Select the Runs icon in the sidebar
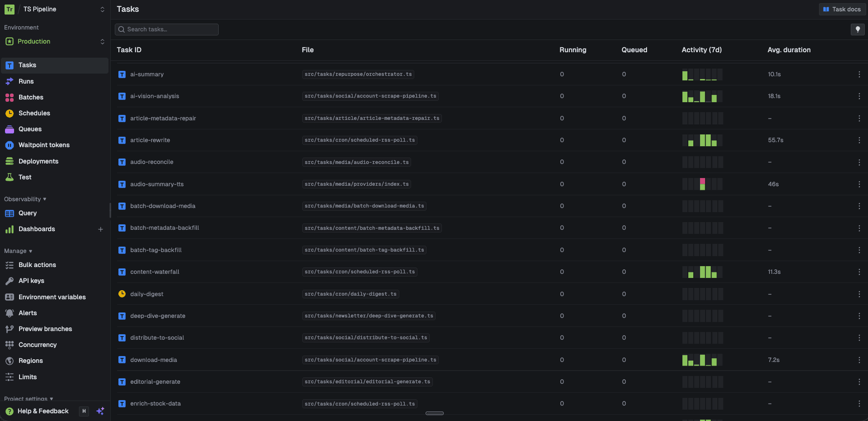 click(10, 81)
